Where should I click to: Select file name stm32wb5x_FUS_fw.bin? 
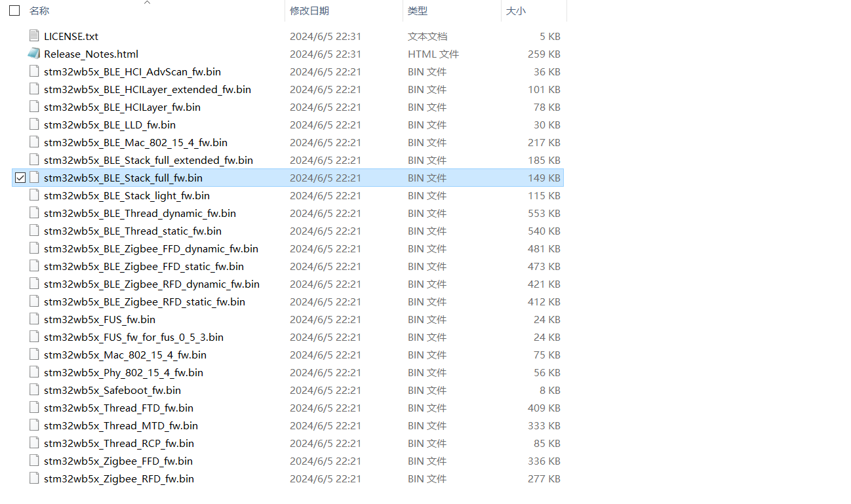pyautogui.click(x=100, y=320)
